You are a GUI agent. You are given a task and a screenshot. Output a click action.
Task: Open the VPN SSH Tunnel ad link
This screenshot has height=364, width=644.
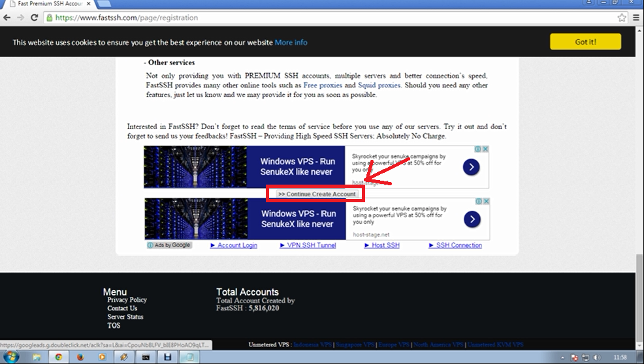coord(308,245)
